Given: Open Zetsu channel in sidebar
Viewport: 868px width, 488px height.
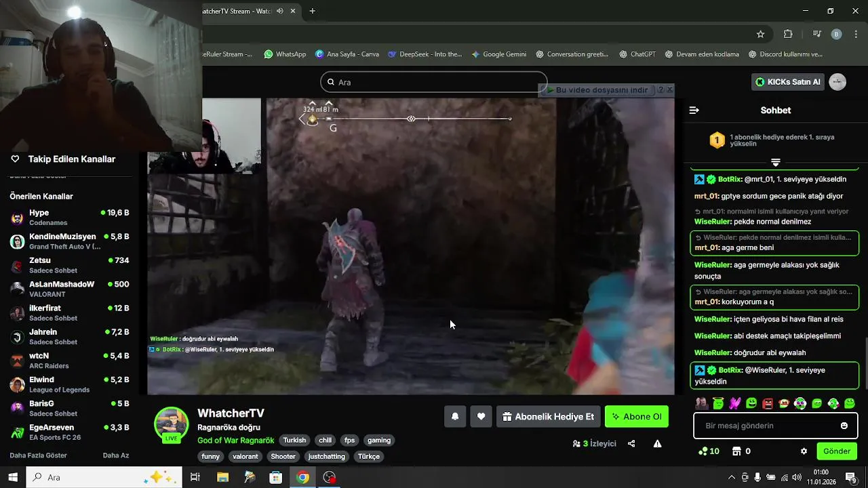Looking at the screenshot, I should click(69, 265).
